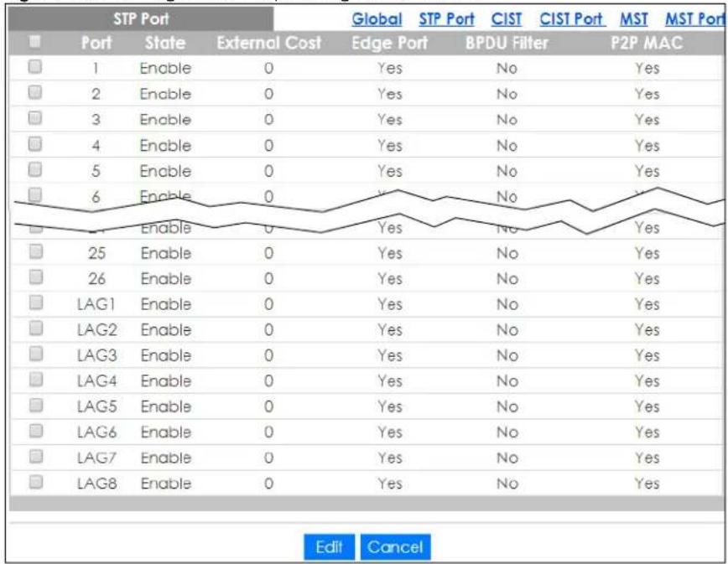
Task: Open the Global link
Action: 377,19
